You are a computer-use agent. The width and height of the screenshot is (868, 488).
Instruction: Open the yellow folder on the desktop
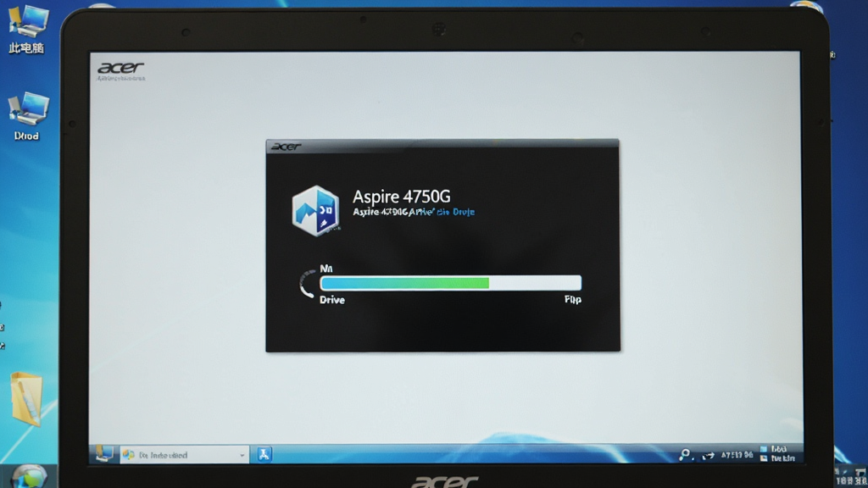(26, 399)
